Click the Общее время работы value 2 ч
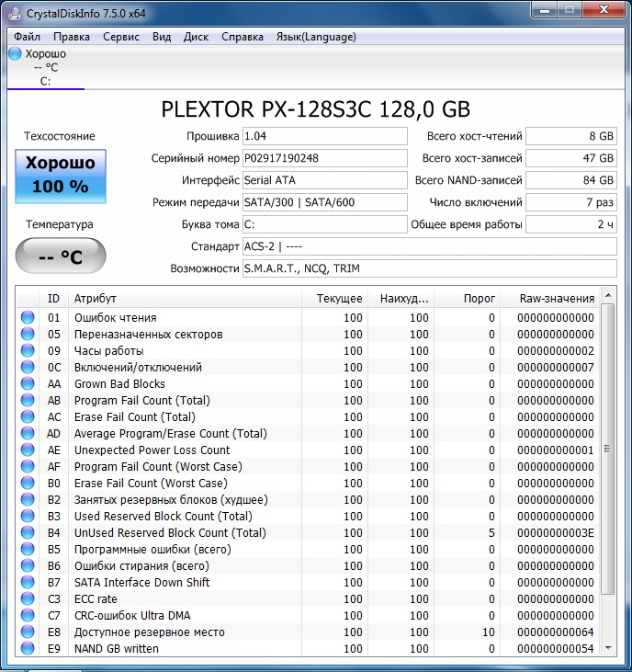 tap(571, 224)
